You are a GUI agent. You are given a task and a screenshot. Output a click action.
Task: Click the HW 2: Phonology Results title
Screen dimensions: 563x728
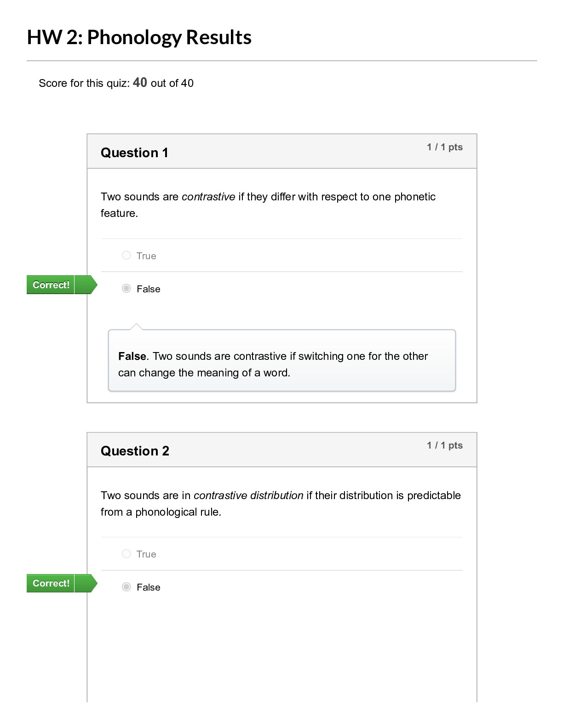click(139, 38)
